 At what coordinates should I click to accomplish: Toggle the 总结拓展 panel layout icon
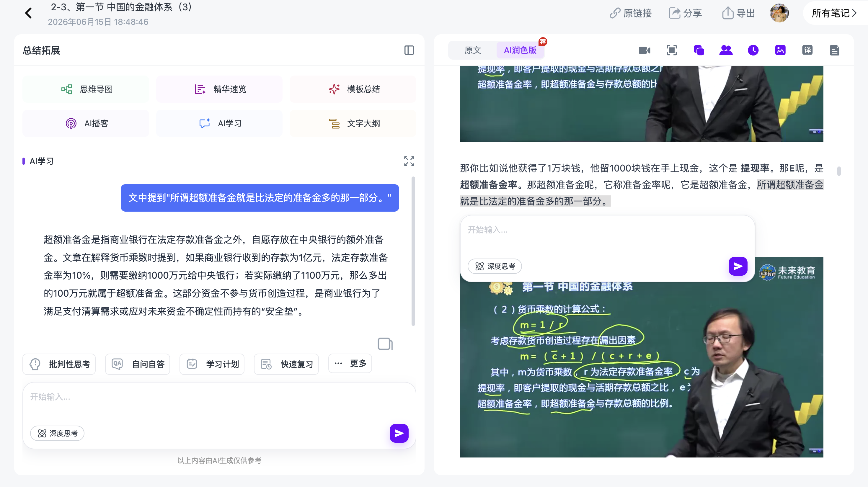(409, 50)
